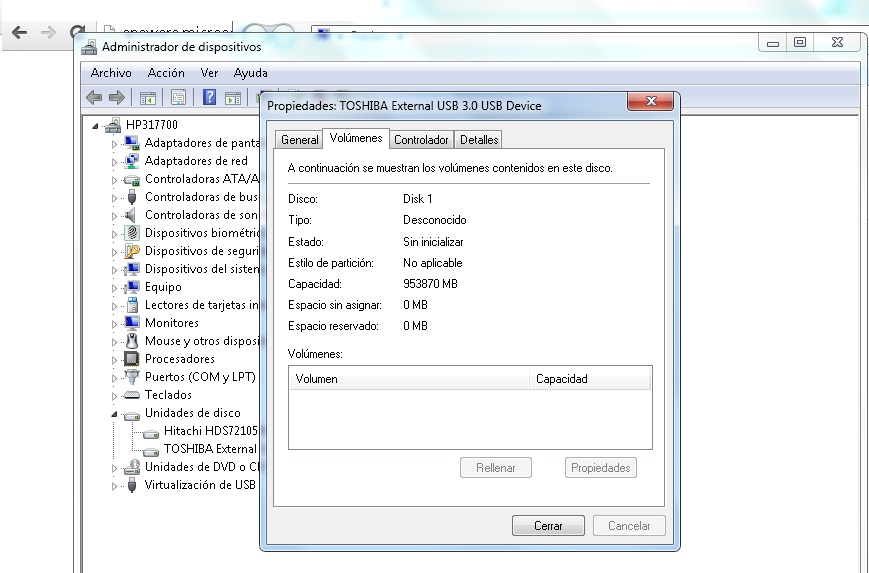
Task: Expand Unidades de DVD o CD node
Action: click(x=114, y=468)
